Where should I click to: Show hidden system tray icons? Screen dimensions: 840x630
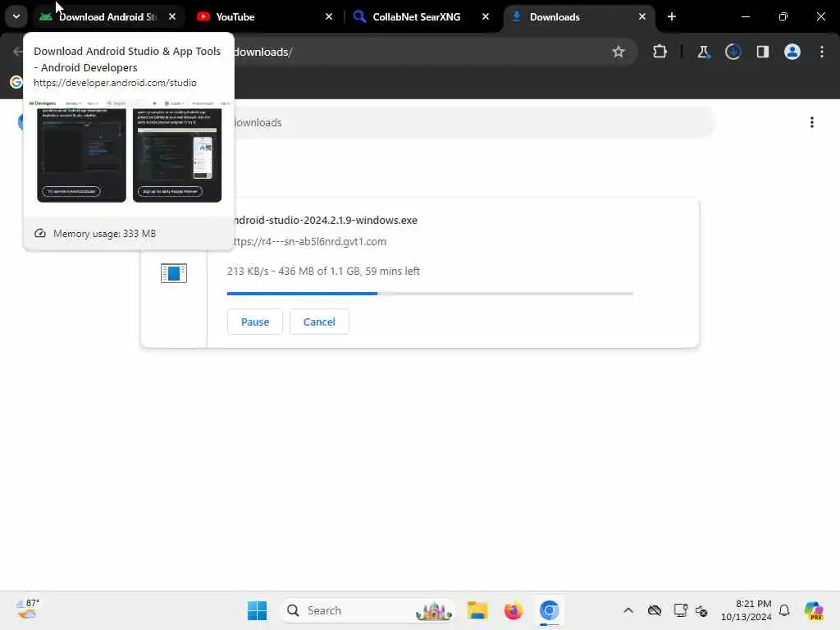pos(628,610)
